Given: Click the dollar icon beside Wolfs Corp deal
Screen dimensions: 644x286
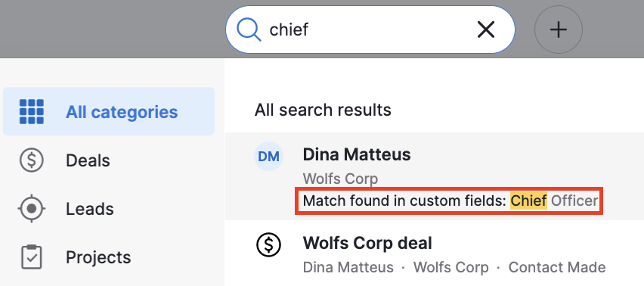Looking at the screenshot, I should 268,245.
